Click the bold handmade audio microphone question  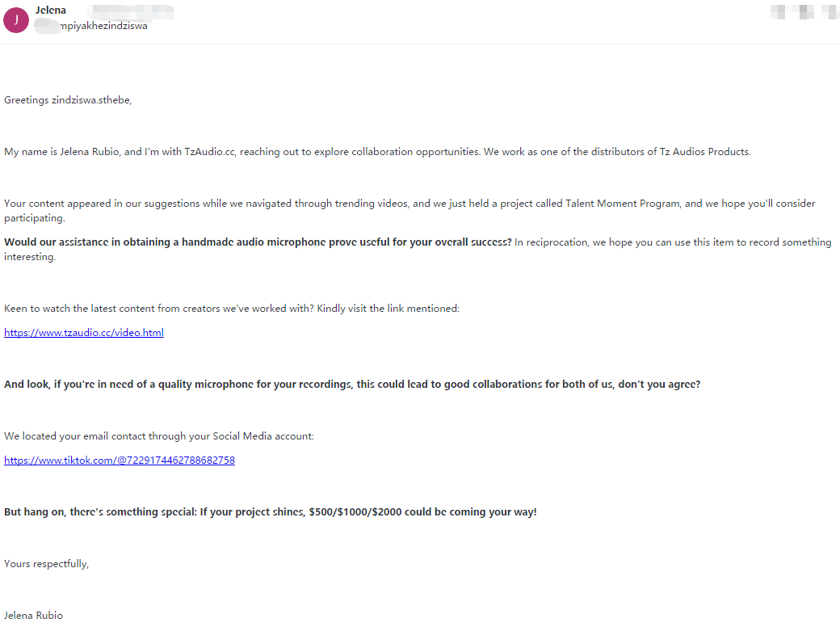coord(258,242)
